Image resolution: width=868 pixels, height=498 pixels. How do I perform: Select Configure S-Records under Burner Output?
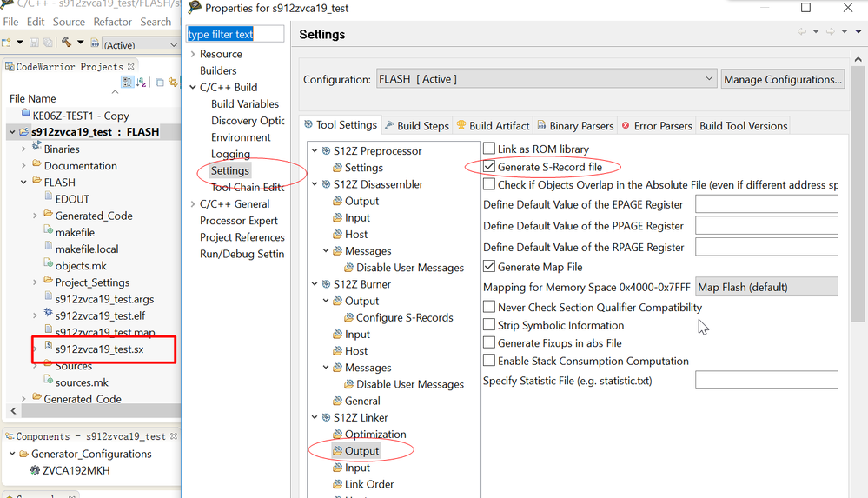coord(404,317)
